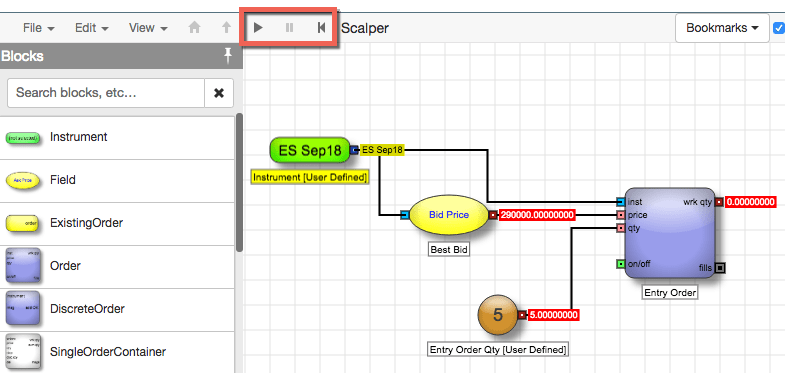Click the up arrow navigation icon
Screen dimensions: 785x380
click(226, 28)
